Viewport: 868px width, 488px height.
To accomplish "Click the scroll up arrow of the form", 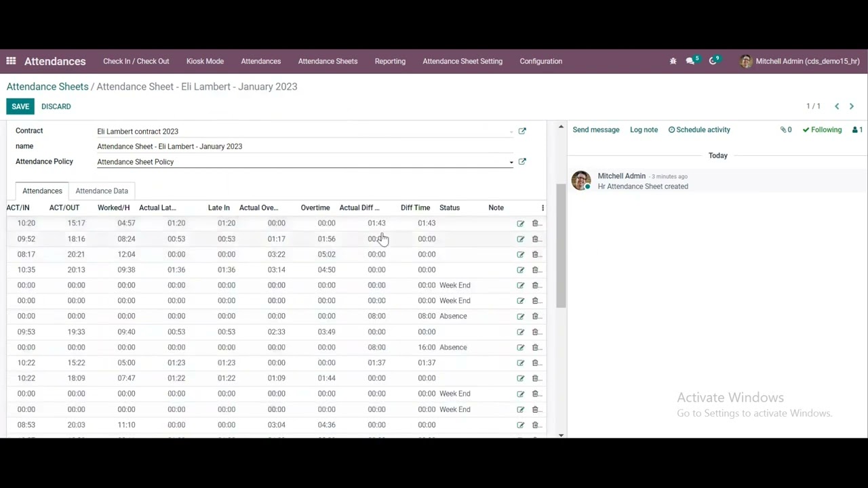I will click(x=561, y=127).
